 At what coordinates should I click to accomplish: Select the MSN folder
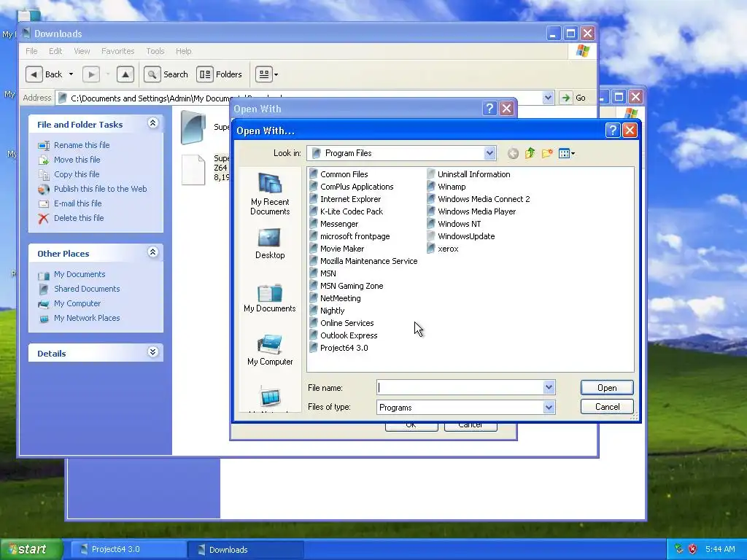pos(323,273)
